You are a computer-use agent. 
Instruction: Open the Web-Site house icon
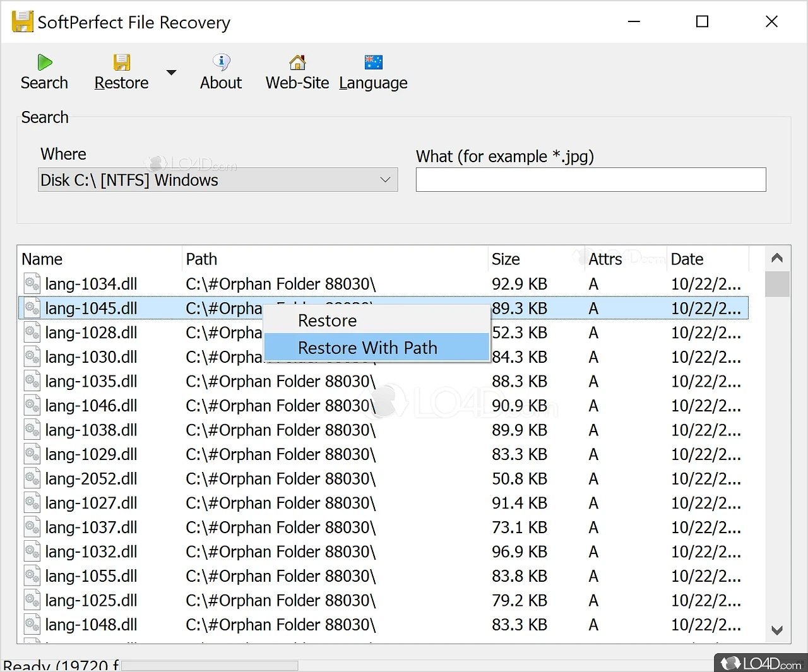(297, 62)
